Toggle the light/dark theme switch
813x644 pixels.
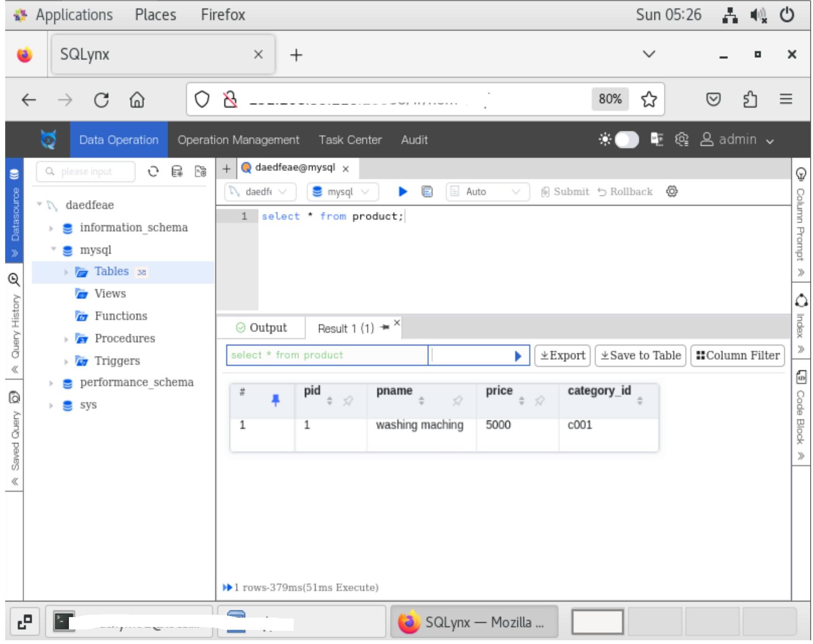pos(627,140)
